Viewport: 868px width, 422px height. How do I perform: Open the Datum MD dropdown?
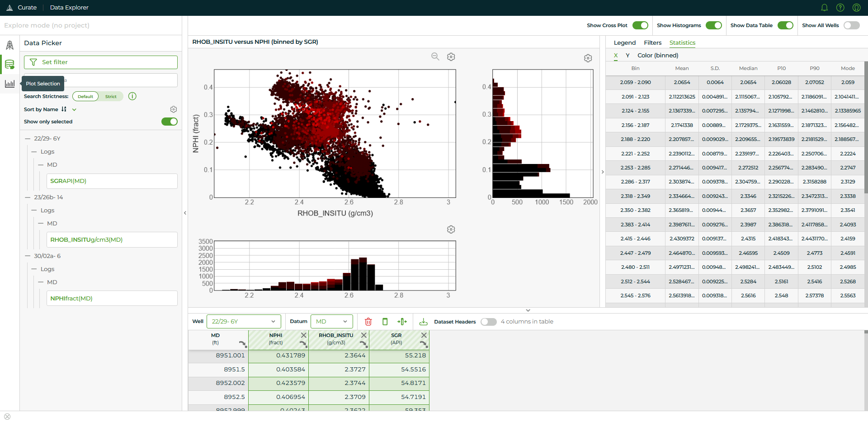[332, 322]
